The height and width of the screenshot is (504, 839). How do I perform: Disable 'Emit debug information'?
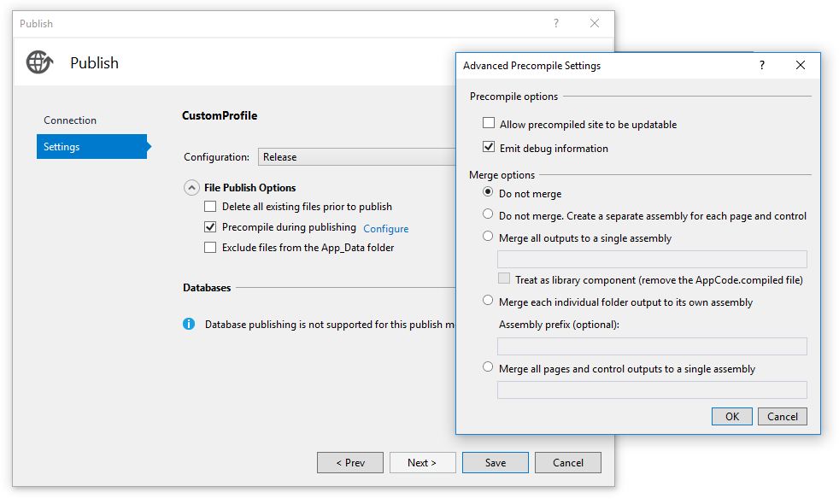point(488,146)
